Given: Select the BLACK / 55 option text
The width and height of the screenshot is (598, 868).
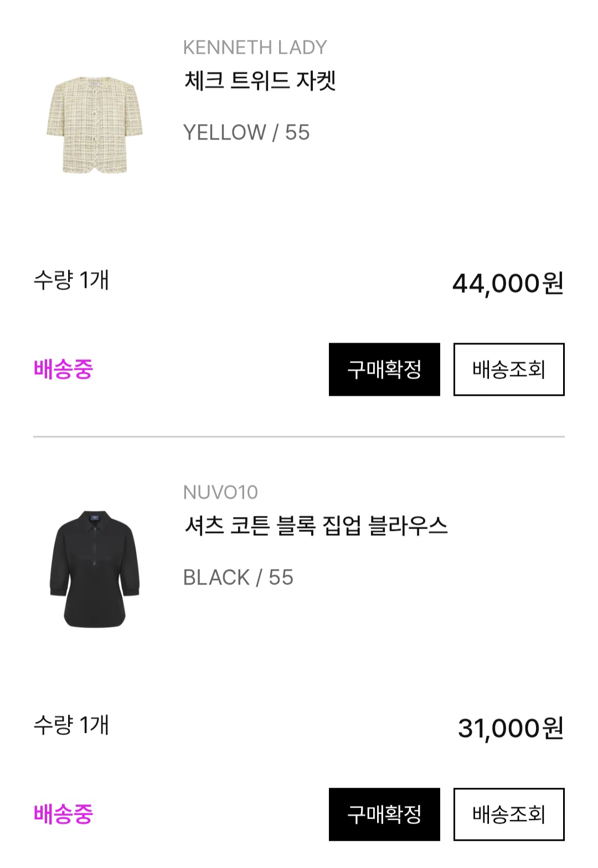Looking at the screenshot, I should point(238,578).
